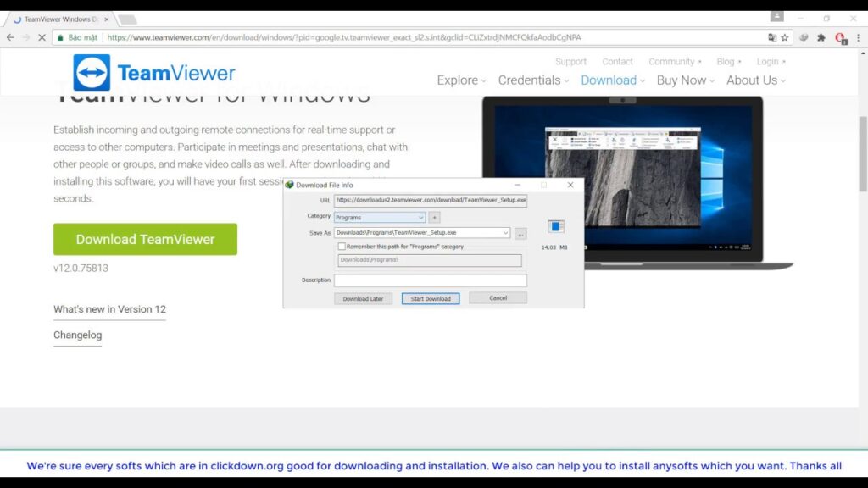This screenshot has height=488, width=868.
Task: Click the Description input field
Action: click(430, 280)
